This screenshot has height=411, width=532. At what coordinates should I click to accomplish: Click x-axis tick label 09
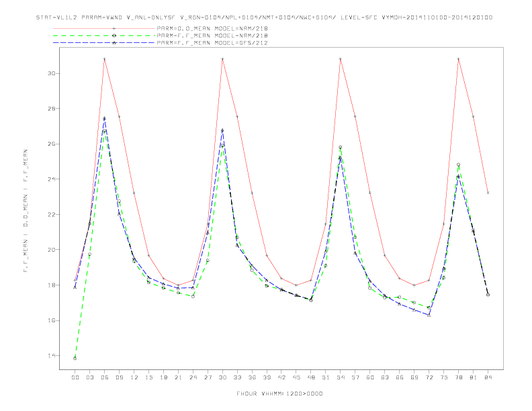pyautogui.click(x=119, y=377)
